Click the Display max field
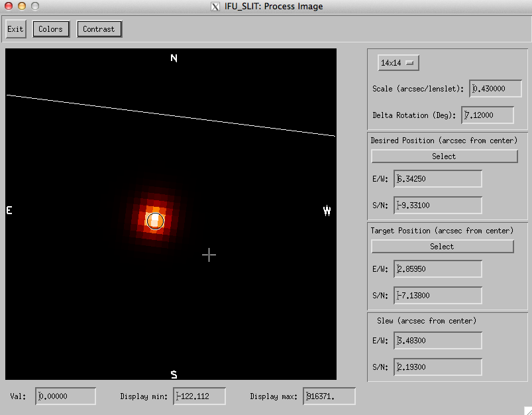 (x=329, y=396)
